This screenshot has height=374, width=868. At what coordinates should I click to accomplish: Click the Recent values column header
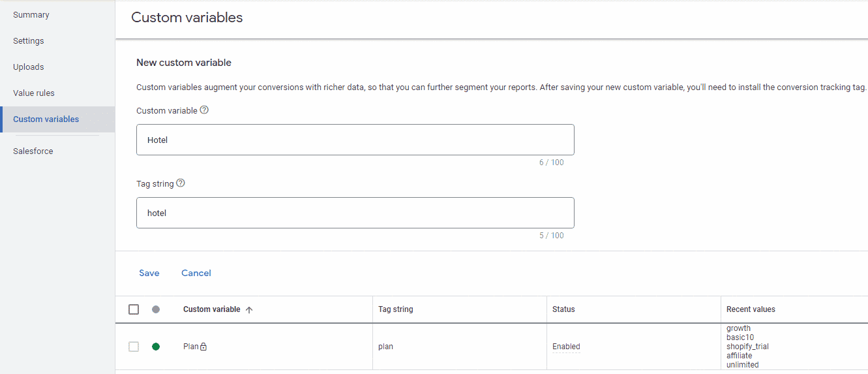[751, 309]
